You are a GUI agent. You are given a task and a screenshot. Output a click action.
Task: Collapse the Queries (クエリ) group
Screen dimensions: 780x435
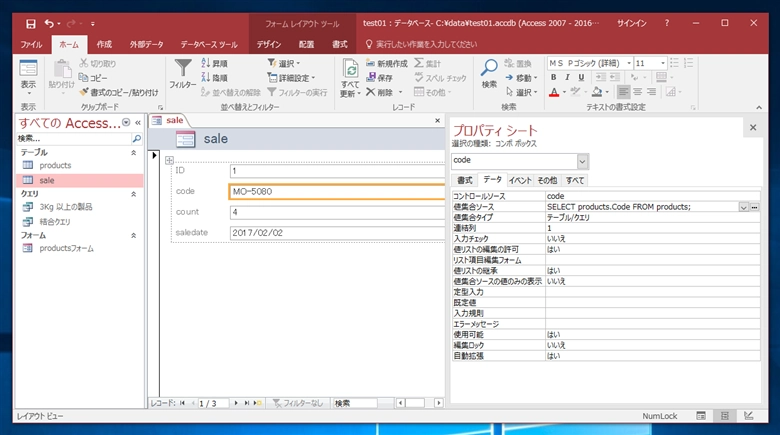(133, 194)
